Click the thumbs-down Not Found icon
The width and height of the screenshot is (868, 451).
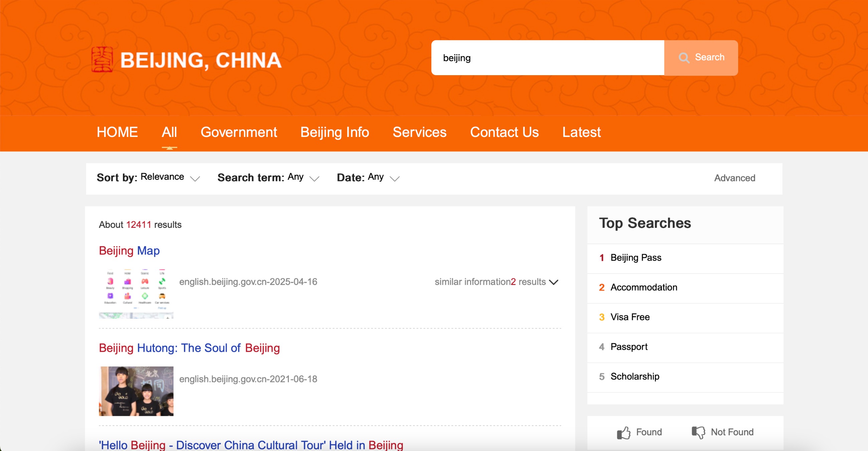coord(698,433)
